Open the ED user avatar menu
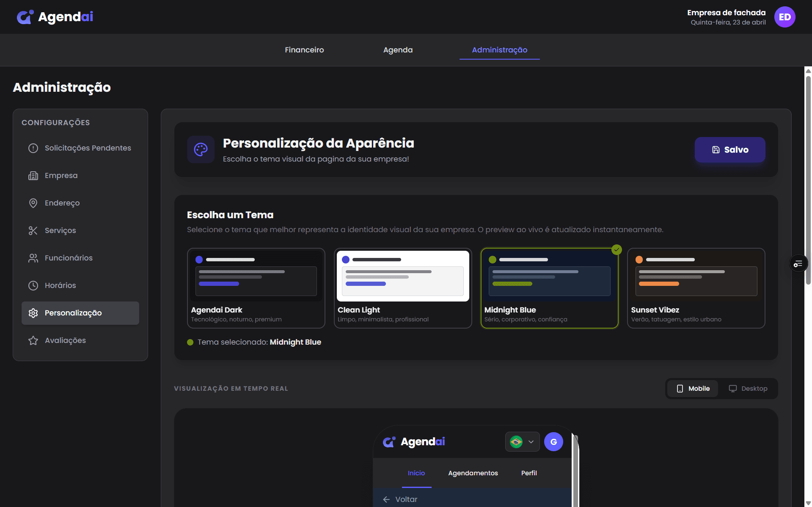The image size is (812, 507). coord(784,17)
